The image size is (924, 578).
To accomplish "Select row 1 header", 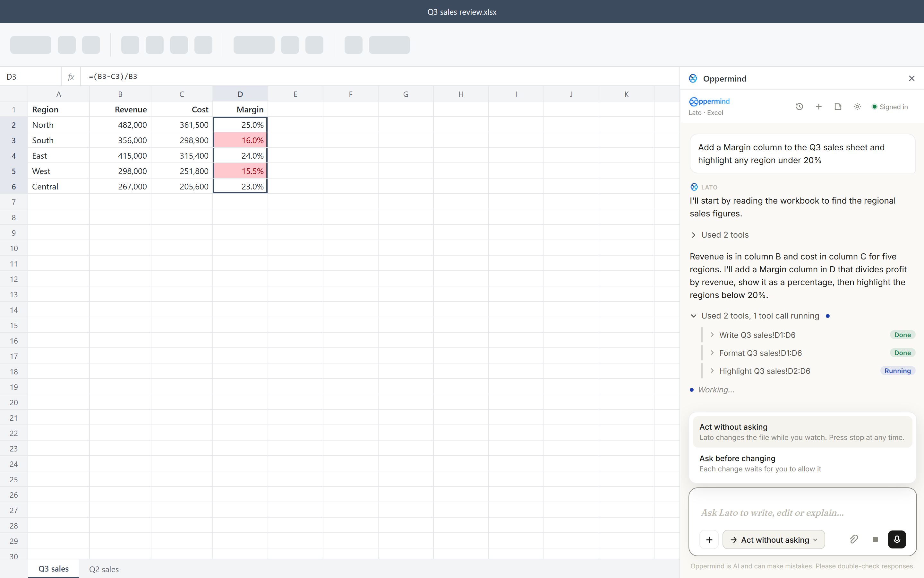I will pos(14,110).
